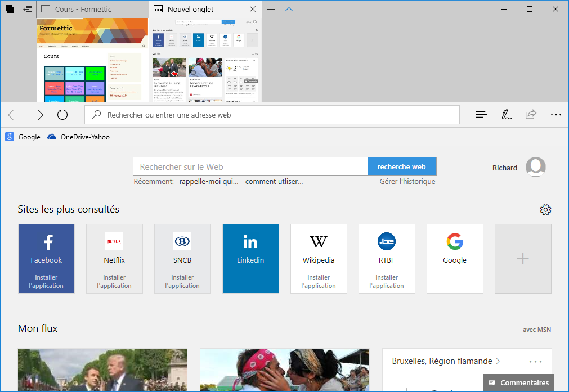Viewport: 569px width, 392px height.
Task: Open top sites settings gear
Action: tap(545, 210)
